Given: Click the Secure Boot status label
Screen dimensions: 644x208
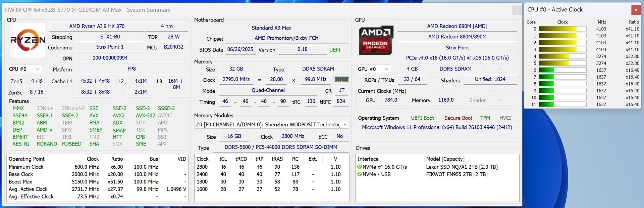Looking at the screenshot, I should click(x=458, y=118).
